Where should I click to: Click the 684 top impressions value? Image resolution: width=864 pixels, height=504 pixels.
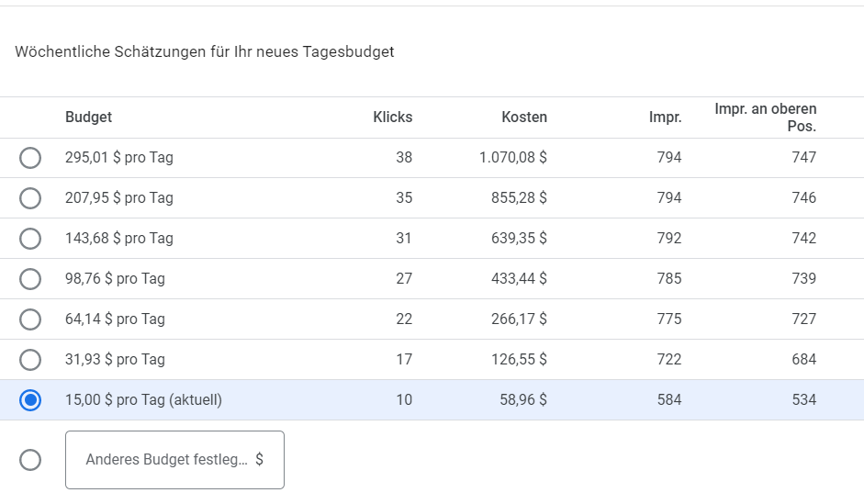point(804,360)
